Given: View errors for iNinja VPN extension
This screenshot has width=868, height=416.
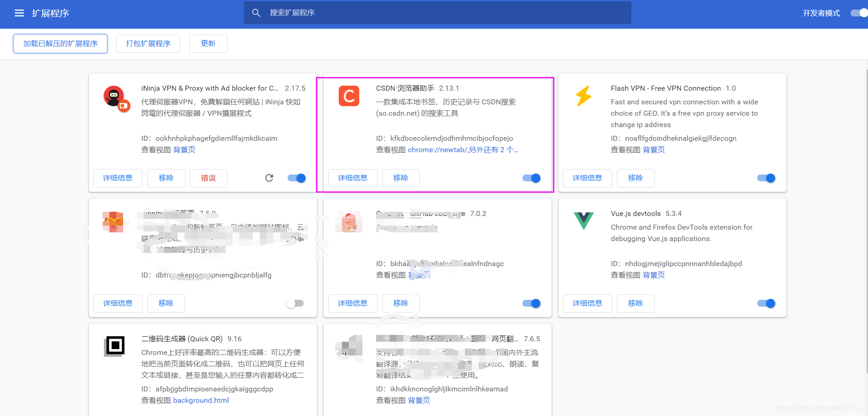Looking at the screenshot, I should pyautogui.click(x=208, y=178).
